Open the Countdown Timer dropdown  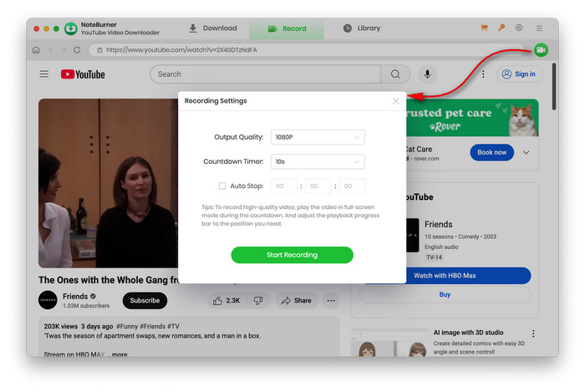318,161
